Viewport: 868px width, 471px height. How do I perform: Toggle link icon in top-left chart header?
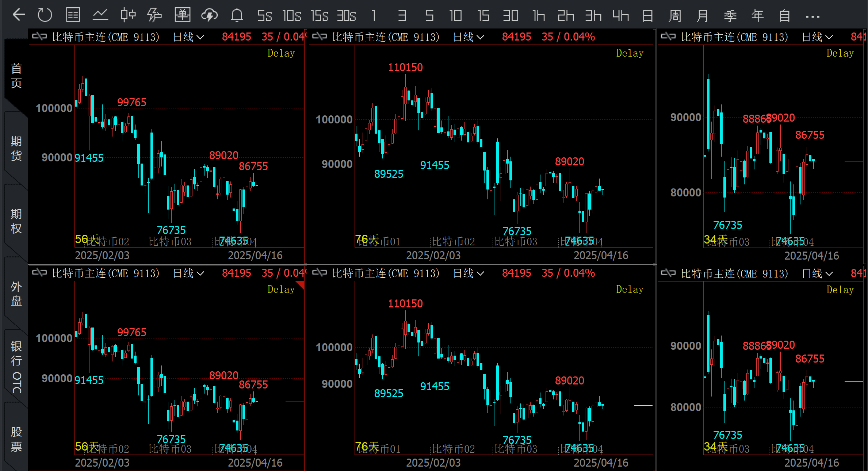(39, 37)
